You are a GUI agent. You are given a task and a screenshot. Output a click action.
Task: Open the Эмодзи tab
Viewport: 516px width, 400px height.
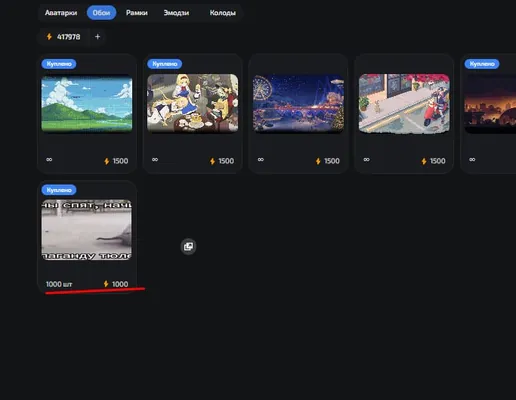pyautogui.click(x=176, y=13)
